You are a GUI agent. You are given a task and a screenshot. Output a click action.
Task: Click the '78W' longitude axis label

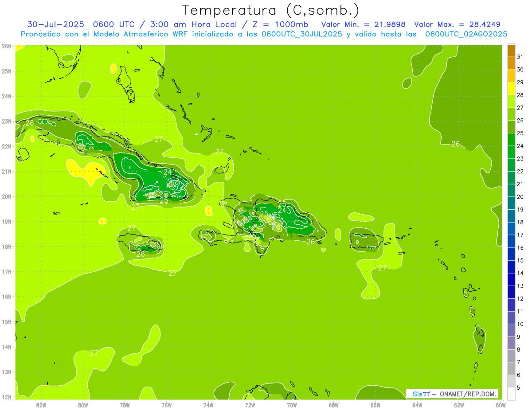click(x=125, y=405)
